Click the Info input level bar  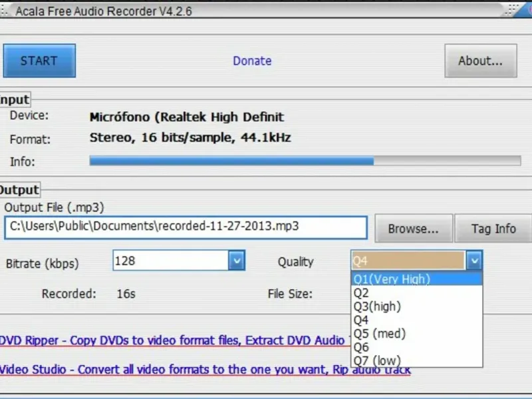(305, 161)
